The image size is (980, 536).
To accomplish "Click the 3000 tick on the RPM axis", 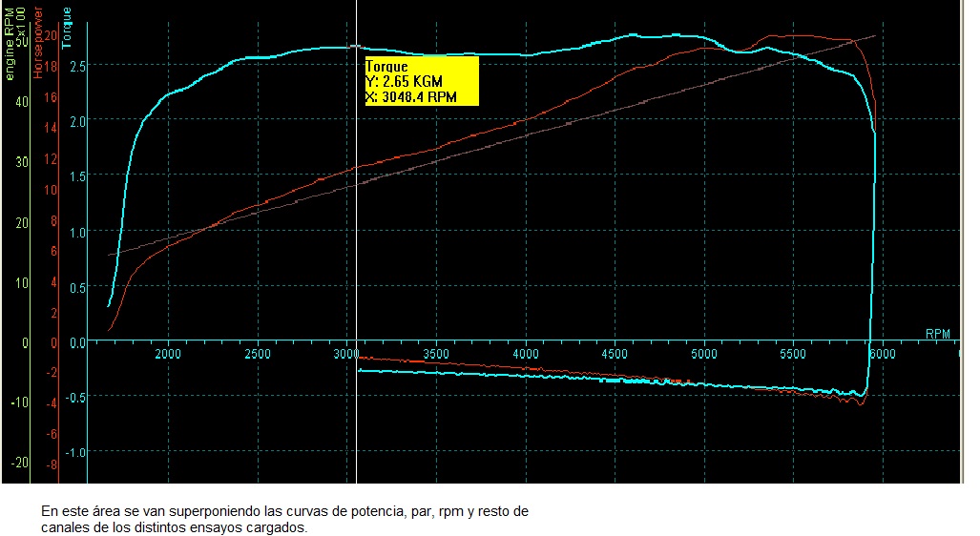I will [x=345, y=354].
